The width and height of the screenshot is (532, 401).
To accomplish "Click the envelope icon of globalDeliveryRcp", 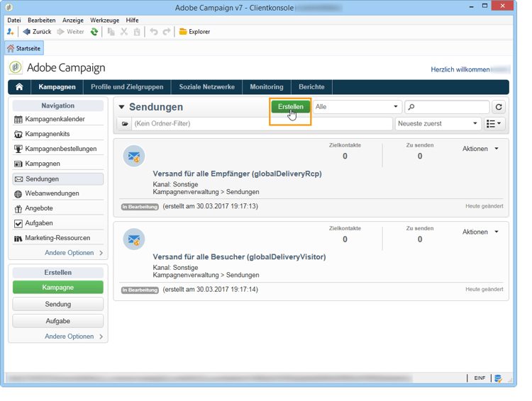I will click(133, 156).
